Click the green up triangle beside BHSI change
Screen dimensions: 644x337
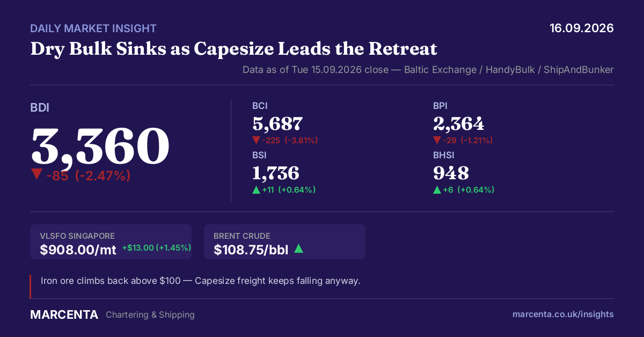click(437, 189)
